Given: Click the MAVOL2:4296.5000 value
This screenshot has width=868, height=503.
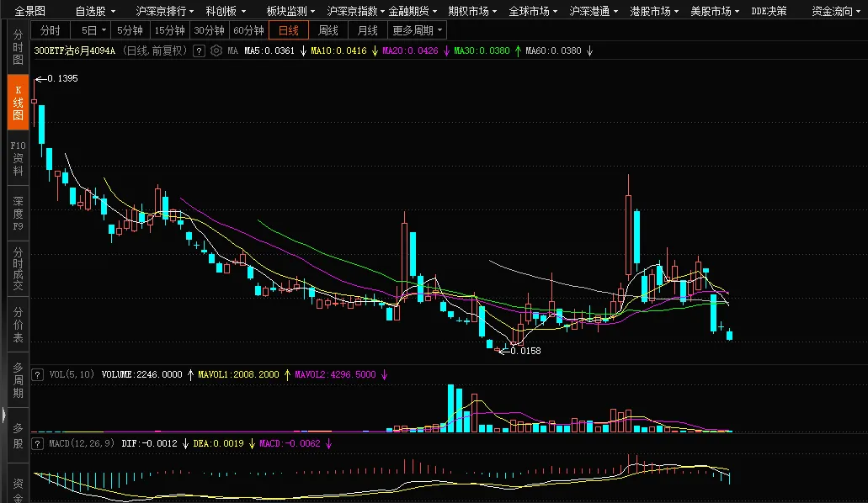Looking at the screenshot, I should [335, 374].
